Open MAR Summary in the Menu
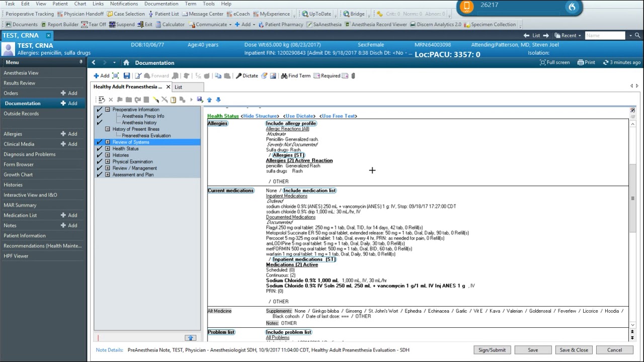This screenshot has height=362, width=644. pos(20,205)
